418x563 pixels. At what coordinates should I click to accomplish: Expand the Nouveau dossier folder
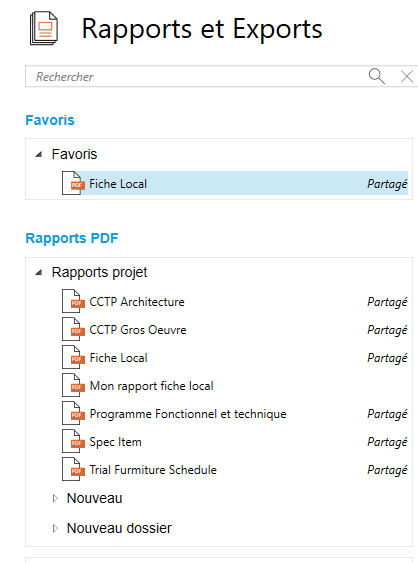(x=55, y=528)
